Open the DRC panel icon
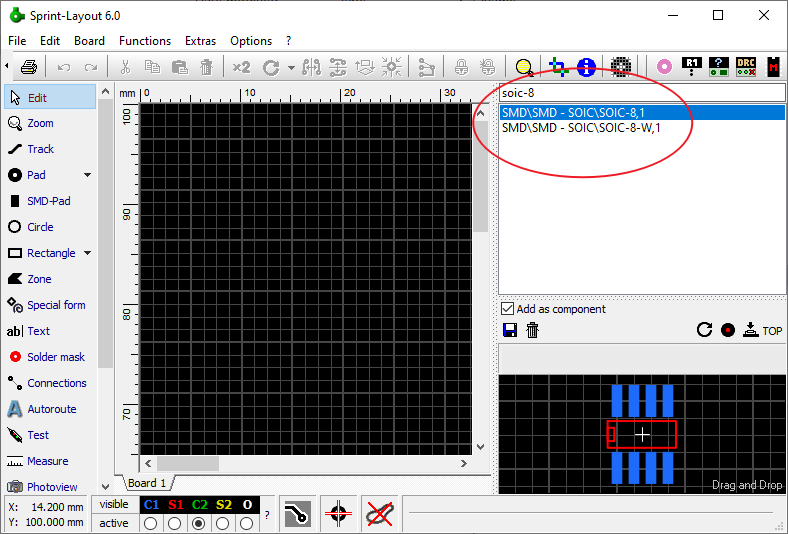This screenshot has width=788, height=534. [x=746, y=67]
